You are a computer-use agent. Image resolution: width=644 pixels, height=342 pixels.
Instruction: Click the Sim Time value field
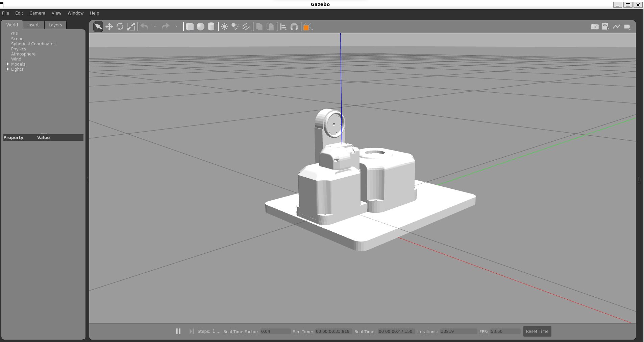coord(333,332)
